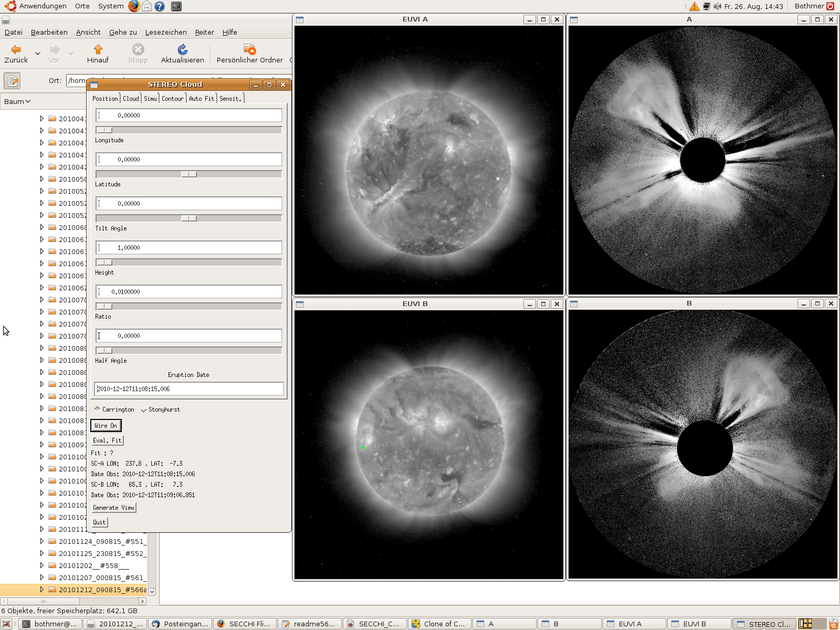The width and height of the screenshot is (840, 630).
Task: Switch to the Sensit. tab
Action: pos(230,99)
